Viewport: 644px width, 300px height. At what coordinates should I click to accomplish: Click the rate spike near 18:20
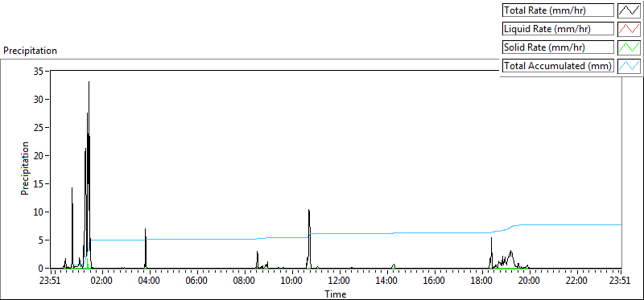(x=491, y=238)
